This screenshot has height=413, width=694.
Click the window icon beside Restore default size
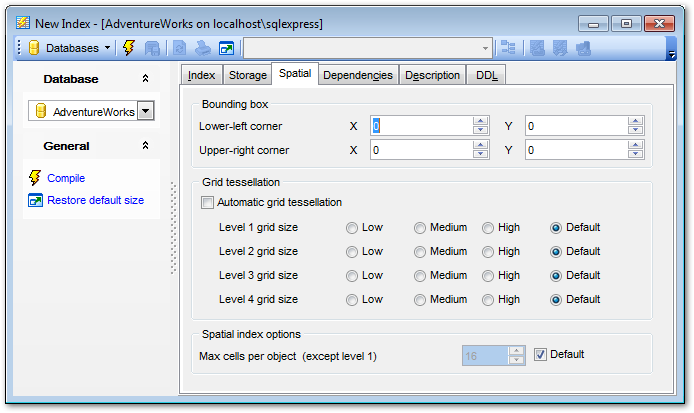pyautogui.click(x=35, y=200)
